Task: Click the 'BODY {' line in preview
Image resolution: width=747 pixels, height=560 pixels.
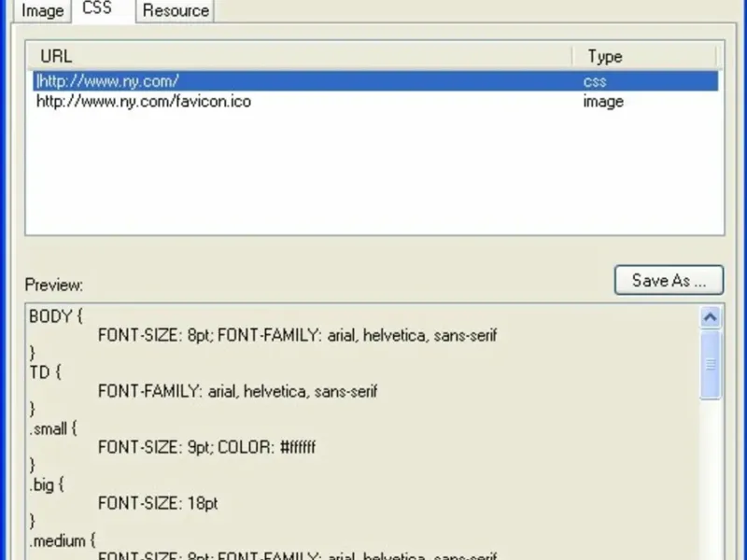Action: [56, 316]
